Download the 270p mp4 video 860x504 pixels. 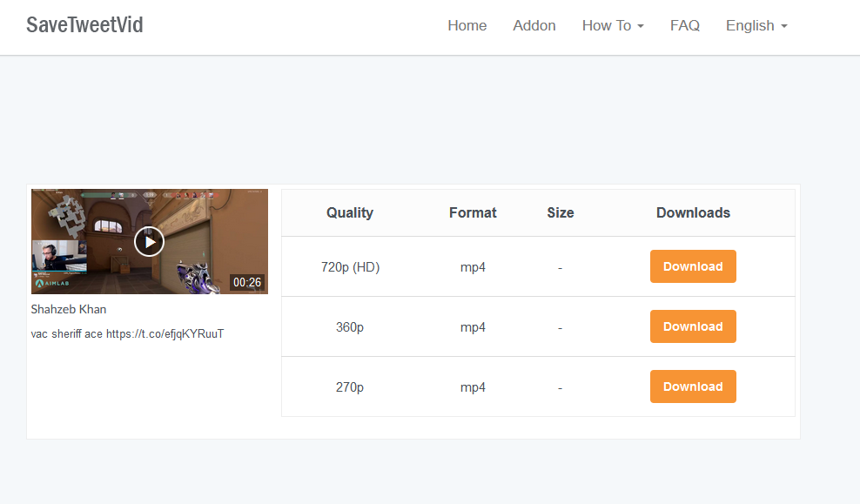tap(693, 386)
